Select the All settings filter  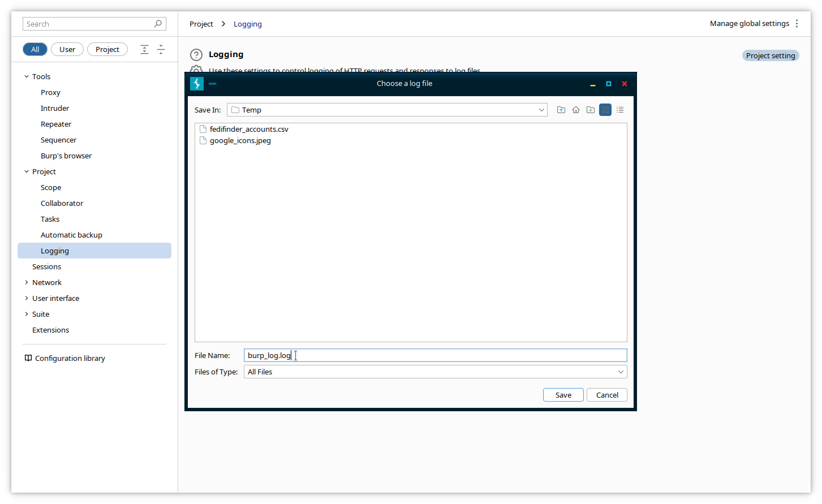35,50
